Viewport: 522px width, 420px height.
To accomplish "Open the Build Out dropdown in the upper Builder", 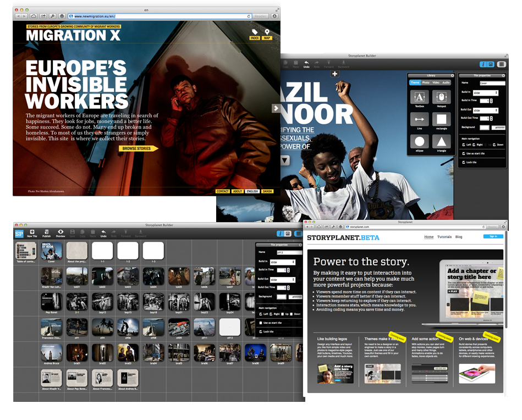I will click(485, 110).
